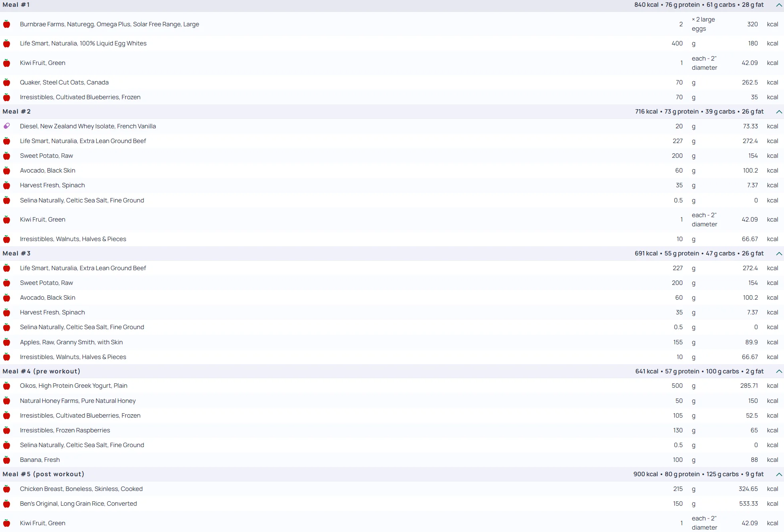784x532 pixels.
Task: Click the 716 kcal macro summary line
Action: click(699, 112)
